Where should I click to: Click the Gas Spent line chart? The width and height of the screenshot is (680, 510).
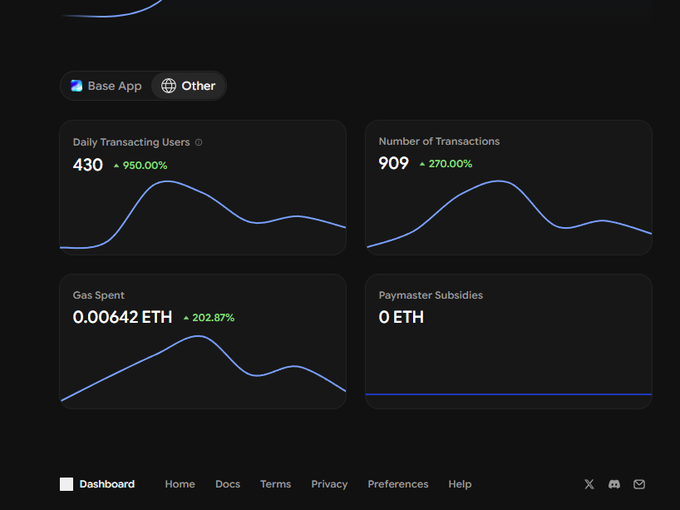click(203, 368)
